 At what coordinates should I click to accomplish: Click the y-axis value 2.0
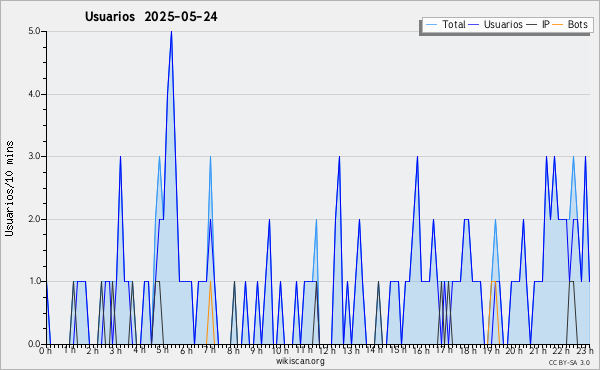(34, 219)
